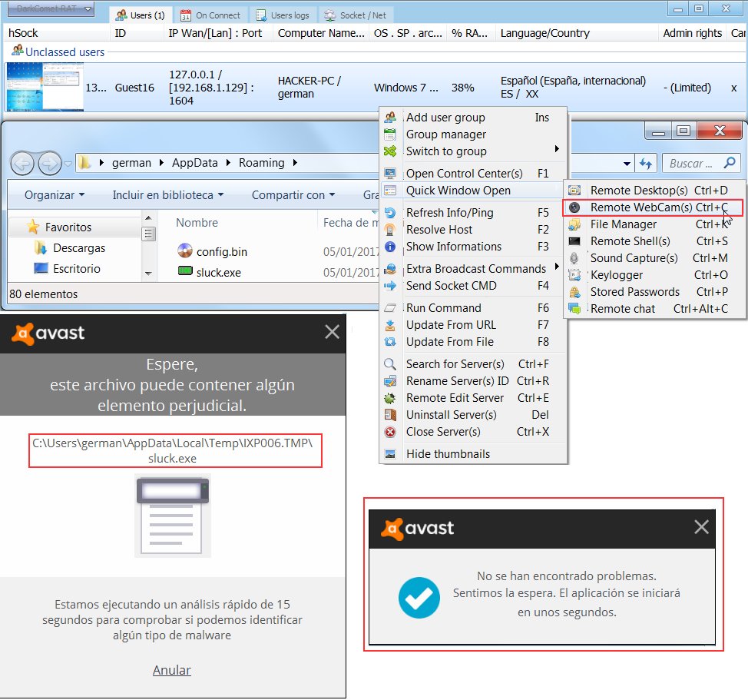This screenshot has width=748, height=700.
Task: Expand the Extra Broadcast Commands submenu arrow
Action: 557,267
